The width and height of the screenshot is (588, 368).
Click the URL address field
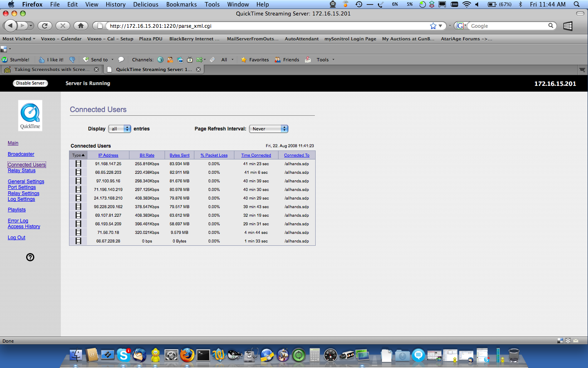(x=265, y=26)
